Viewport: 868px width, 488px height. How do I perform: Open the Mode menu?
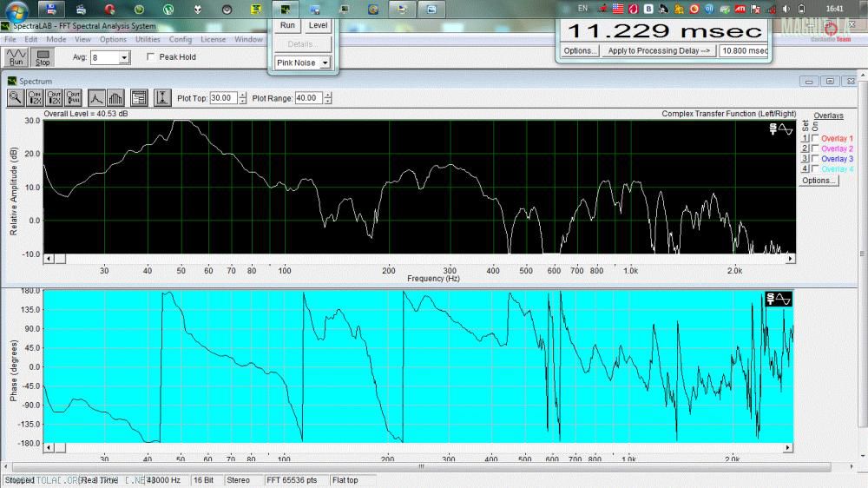pyautogui.click(x=56, y=39)
